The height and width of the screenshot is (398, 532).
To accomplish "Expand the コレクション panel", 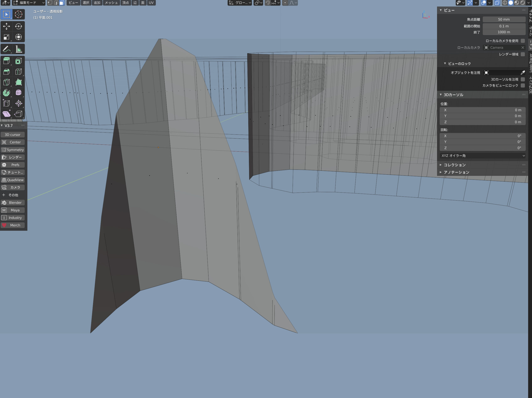I will point(454,165).
